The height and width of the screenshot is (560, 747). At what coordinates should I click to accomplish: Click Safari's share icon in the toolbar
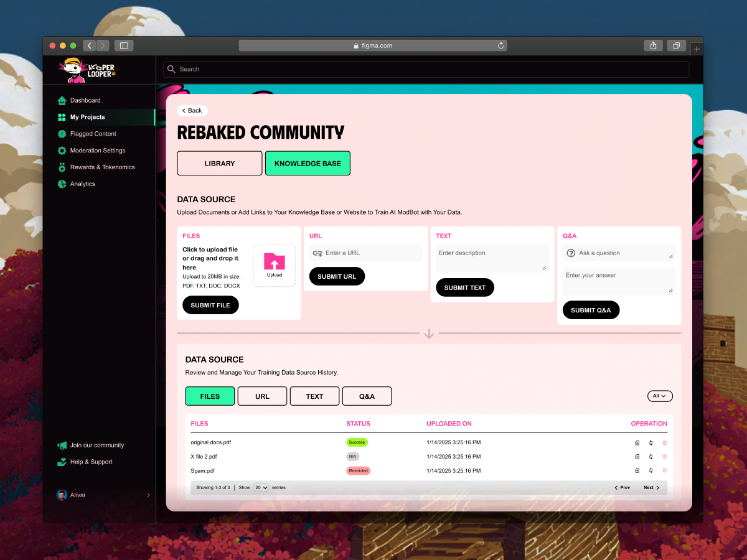tap(653, 45)
